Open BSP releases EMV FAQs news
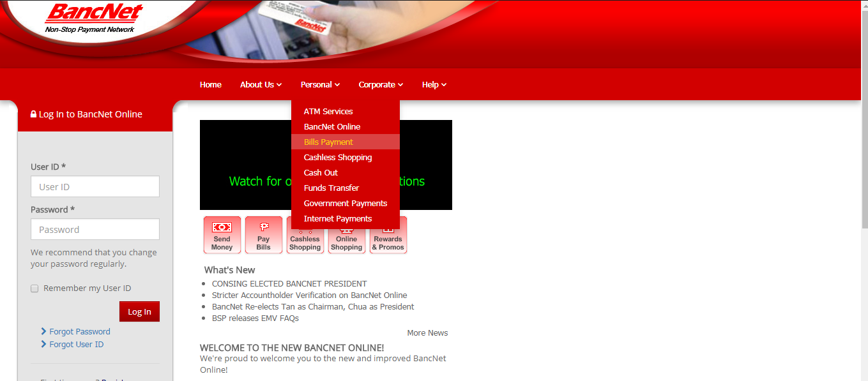This screenshot has height=381, width=868. pos(255,318)
